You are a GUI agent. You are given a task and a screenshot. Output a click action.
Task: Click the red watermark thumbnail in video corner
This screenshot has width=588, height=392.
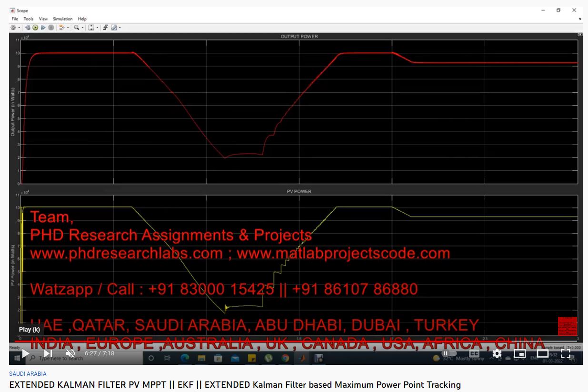pyautogui.click(x=567, y=326)
